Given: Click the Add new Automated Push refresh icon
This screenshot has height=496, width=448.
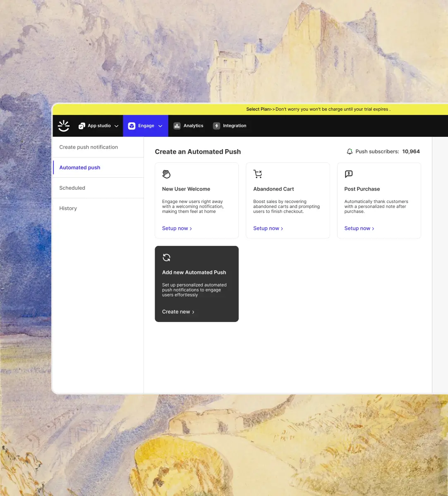Looking at the screenshot, I should (166, 258).
